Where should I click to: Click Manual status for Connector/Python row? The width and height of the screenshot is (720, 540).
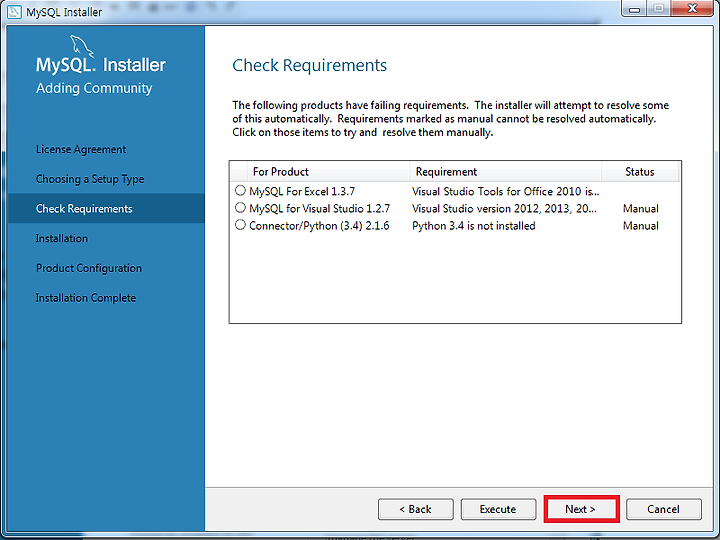(x=641, y=226)
